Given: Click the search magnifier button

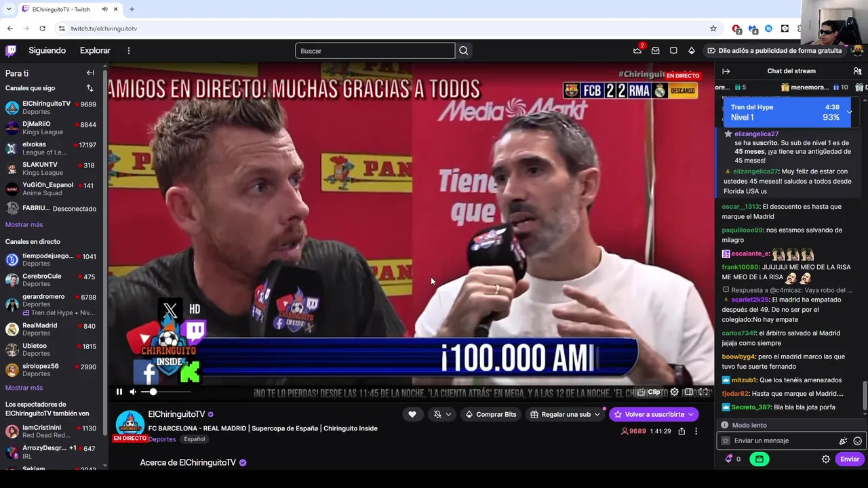Looking at the screenshot, I should [x=464, y=51].
